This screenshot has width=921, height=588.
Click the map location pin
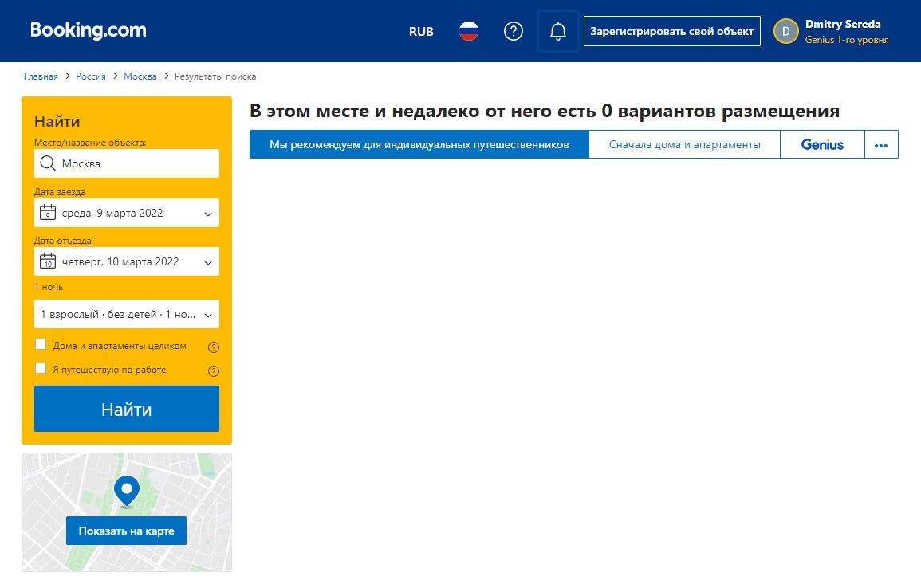[126, 491]
